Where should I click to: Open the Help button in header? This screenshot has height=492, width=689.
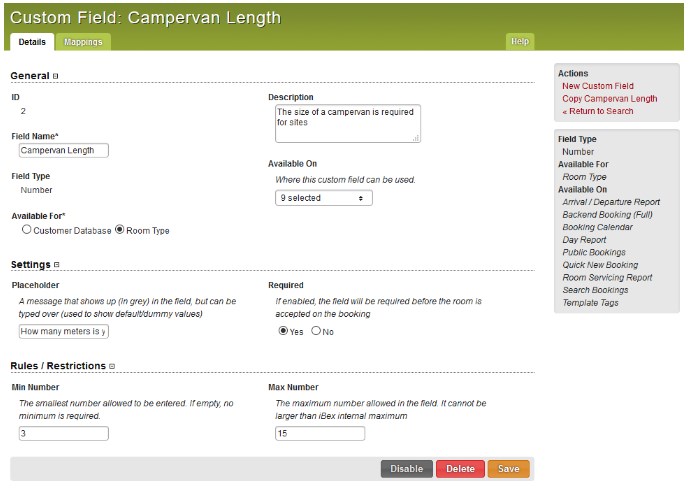tap(520, 41)
